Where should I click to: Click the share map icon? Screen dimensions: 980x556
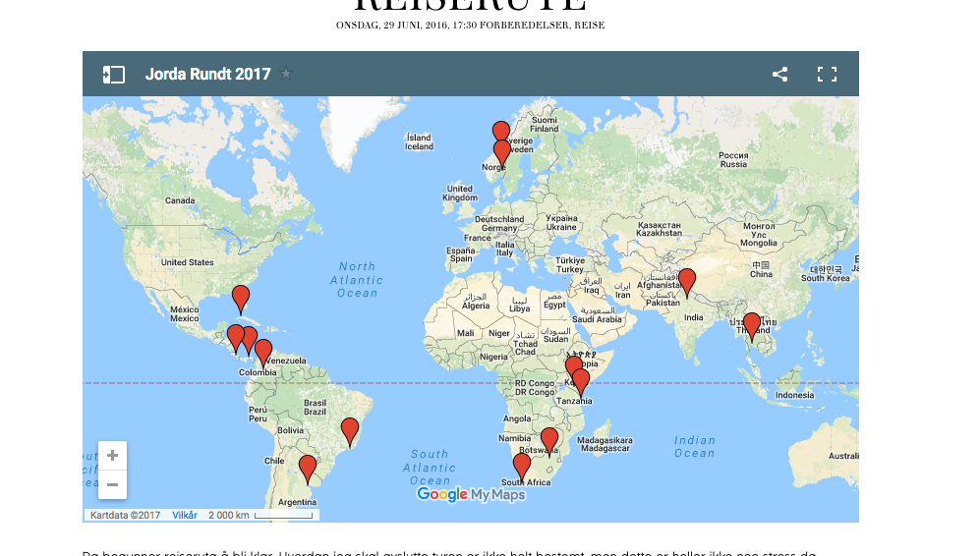[x=779, y=75]
